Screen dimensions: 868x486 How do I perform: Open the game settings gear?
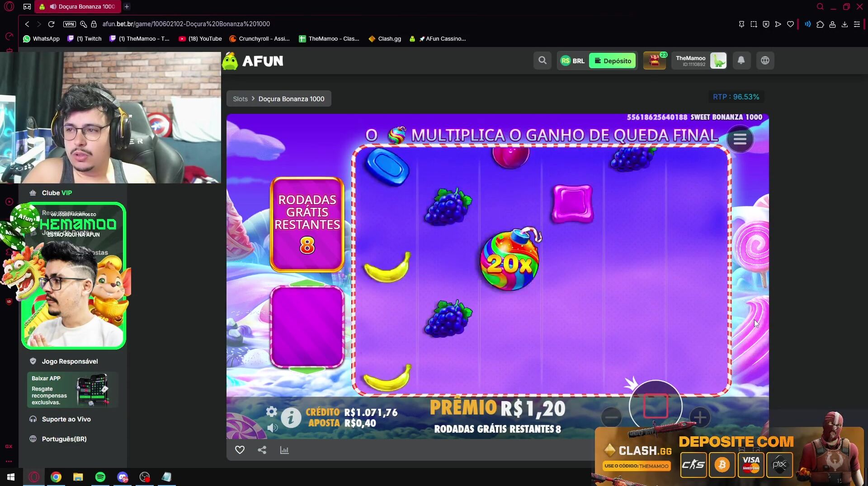coord(271,411)
